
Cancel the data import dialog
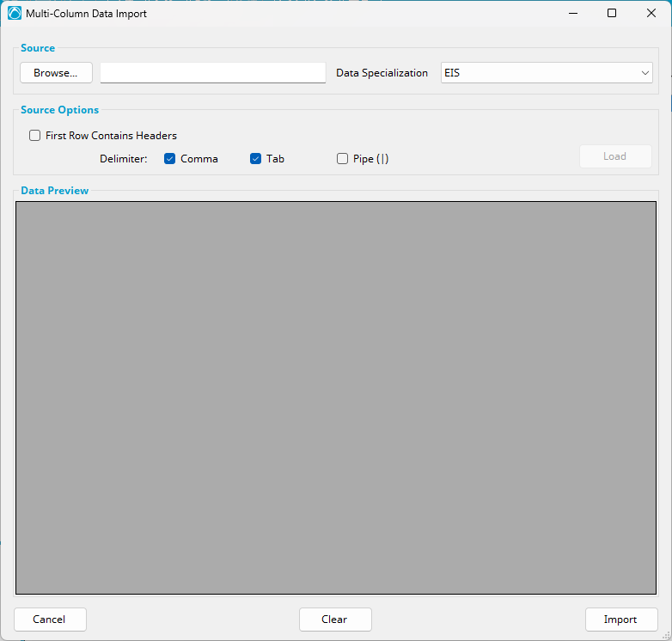tap(50, 620)
